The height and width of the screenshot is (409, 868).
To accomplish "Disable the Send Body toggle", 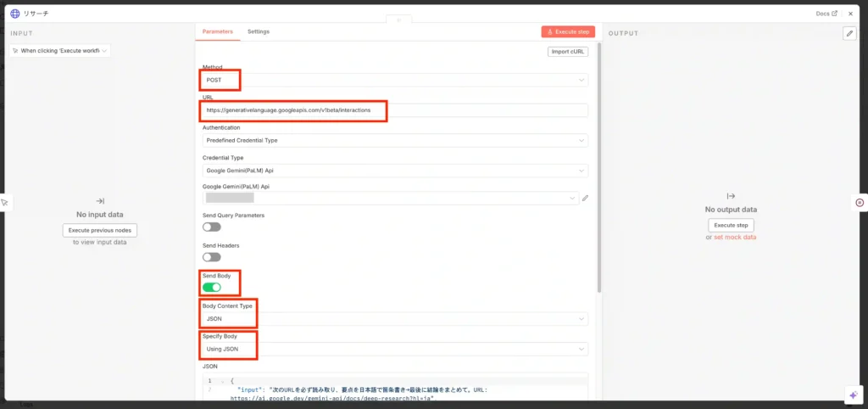I will [211, 288].
